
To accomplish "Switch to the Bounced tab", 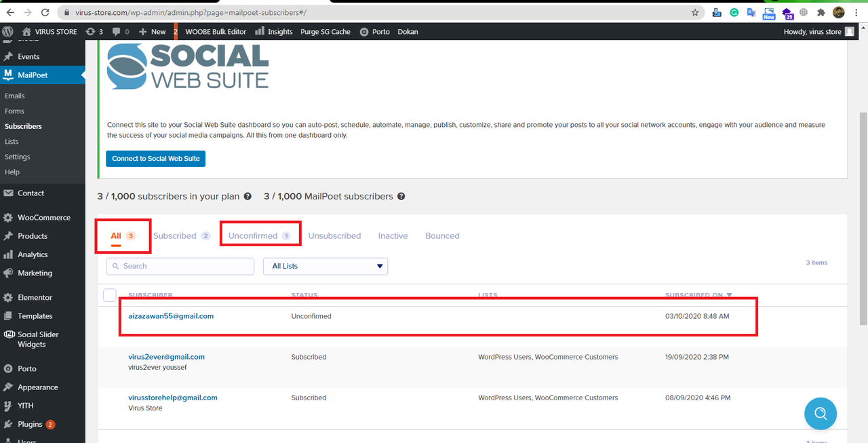I will point(442,236).
